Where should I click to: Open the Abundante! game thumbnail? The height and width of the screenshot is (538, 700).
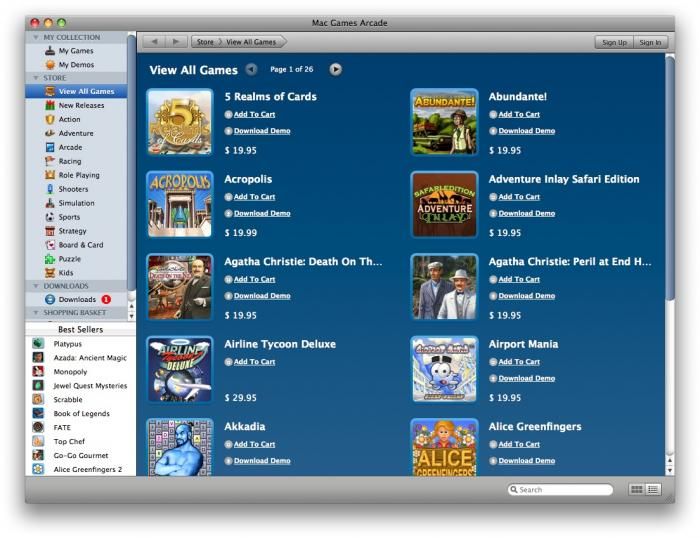(x=444, y=121)
